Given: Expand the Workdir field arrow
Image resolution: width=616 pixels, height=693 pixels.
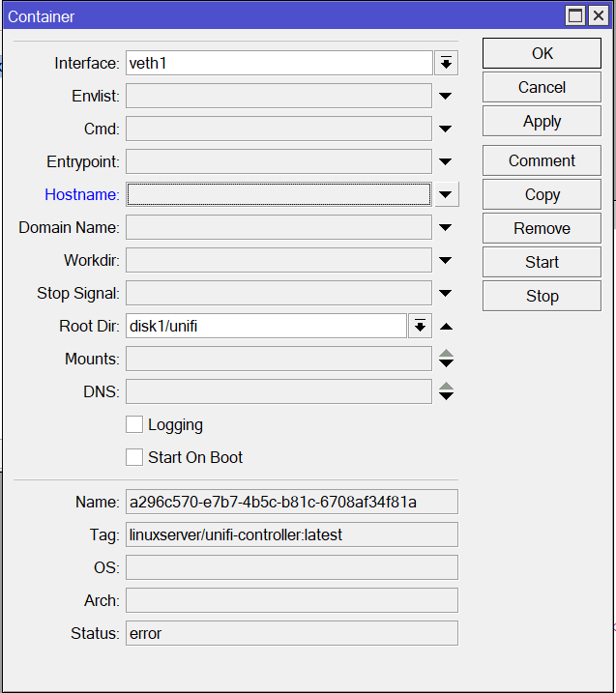Looking at the screenshot, I should pyautogui.click(x=446, y=261).
